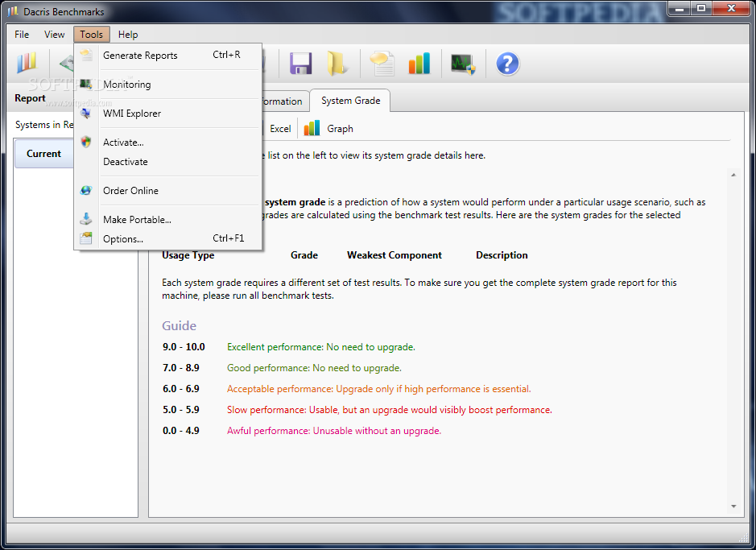Click the Generate Reports menu icon
Image resolution: width=756 pixels, height=550 pixels.
pos(86,55)
